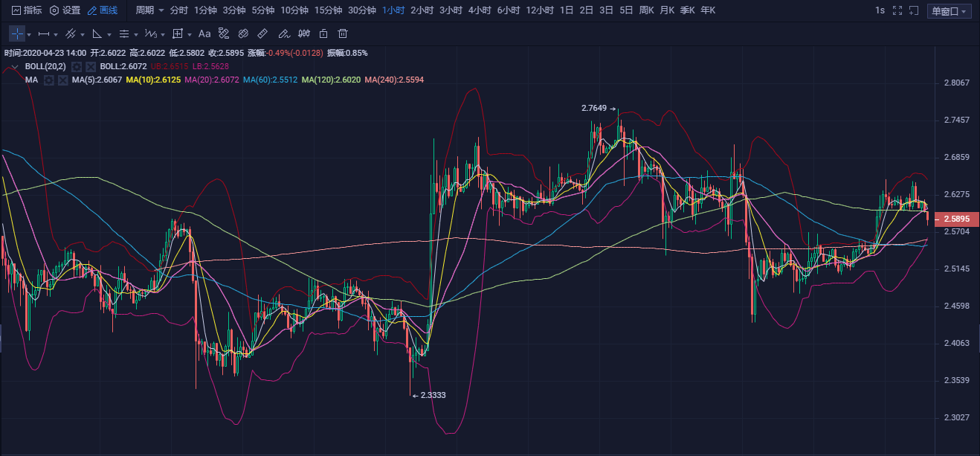Expand line tool options arrow
The height and width of the screenshot is (456, 980).
point(57,34)
